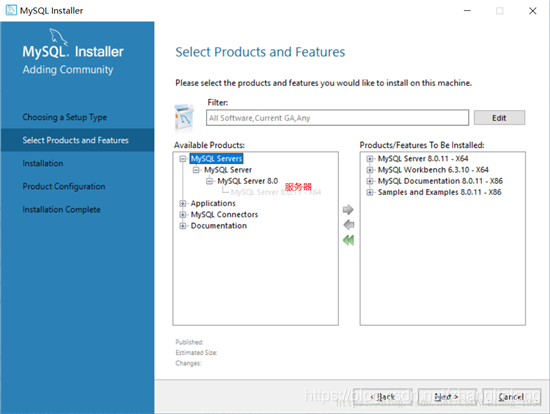550x414 pixels.
Task: Expand MySQL Workbench 6.3.10 - X64 features
Action: point(370,170)
